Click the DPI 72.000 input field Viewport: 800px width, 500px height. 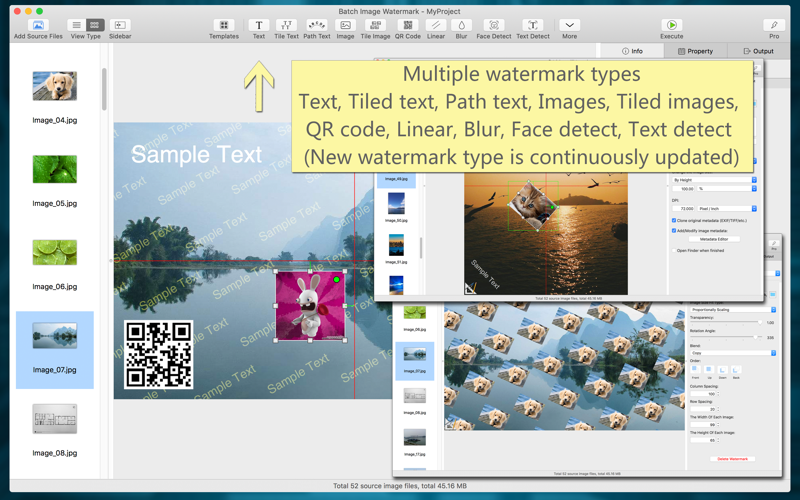pyautogui.click(x=684, y=209)
